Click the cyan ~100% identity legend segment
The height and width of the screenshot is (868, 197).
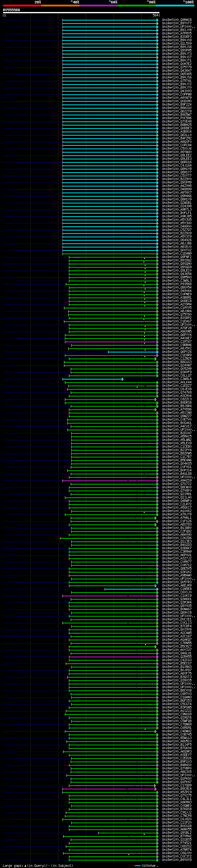pos(175,6)
